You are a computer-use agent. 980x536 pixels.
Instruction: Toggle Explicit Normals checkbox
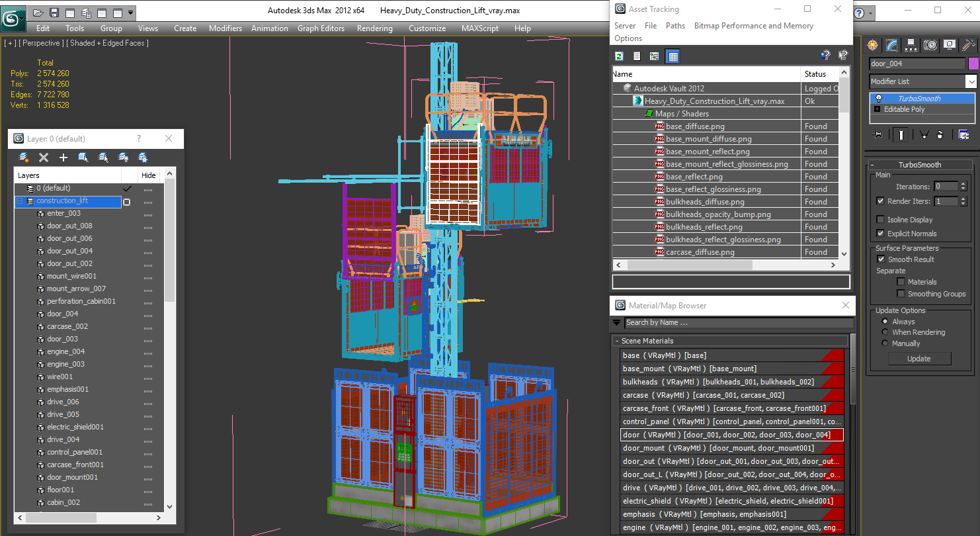coord(880,234)
